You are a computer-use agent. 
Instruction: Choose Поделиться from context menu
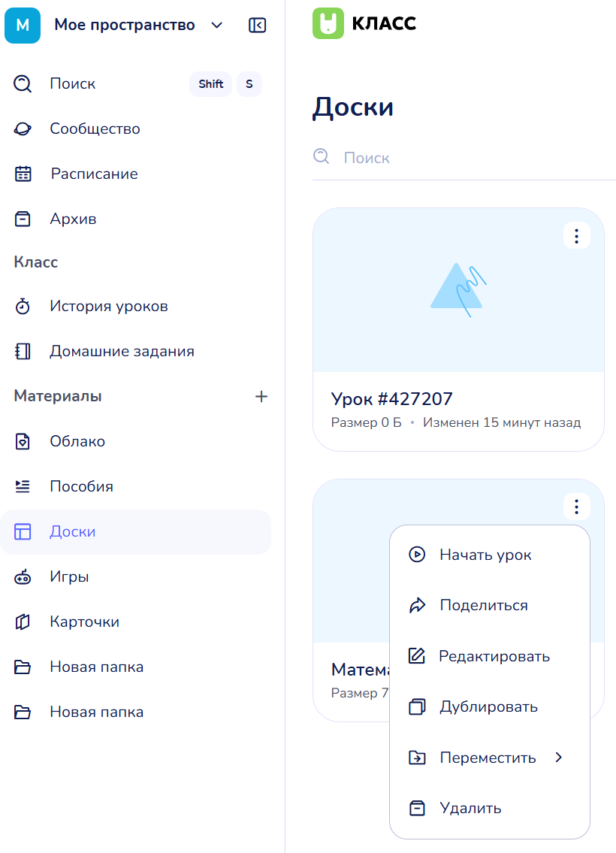click(x=489, y=605)
